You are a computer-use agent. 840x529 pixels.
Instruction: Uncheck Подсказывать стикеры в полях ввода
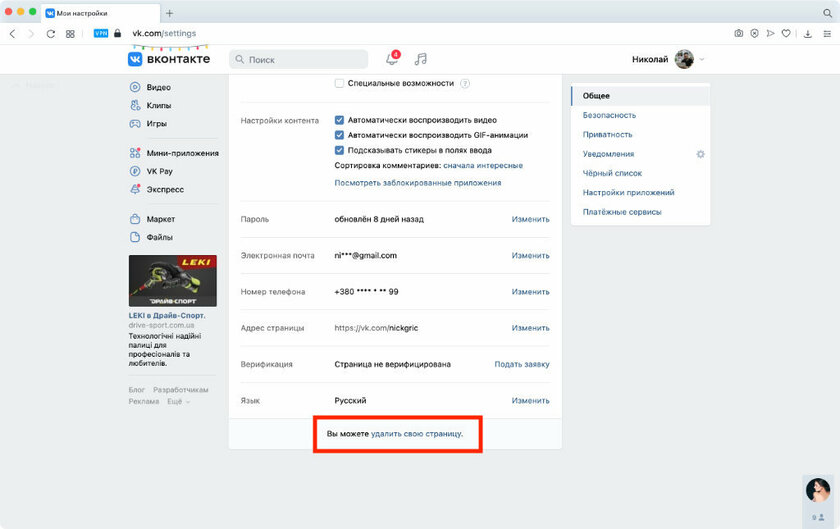point(339,150)
